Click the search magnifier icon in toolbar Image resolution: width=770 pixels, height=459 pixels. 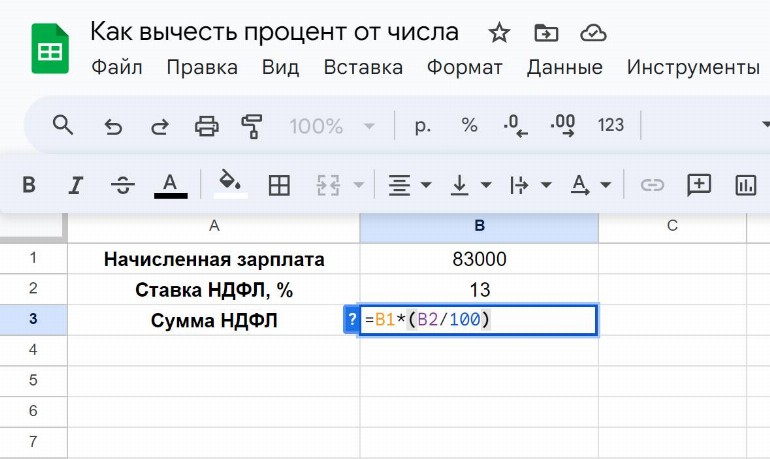(x=63, y=125)
